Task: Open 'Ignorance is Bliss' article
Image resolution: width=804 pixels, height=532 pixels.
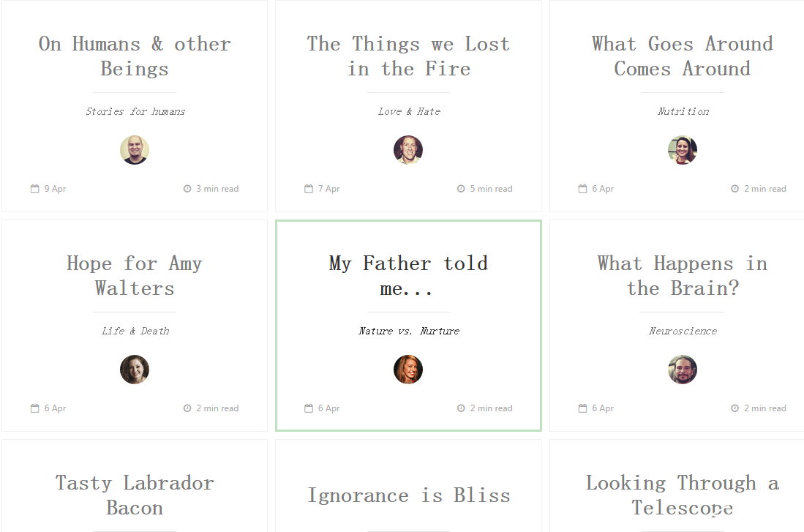Action: (408, 495)
